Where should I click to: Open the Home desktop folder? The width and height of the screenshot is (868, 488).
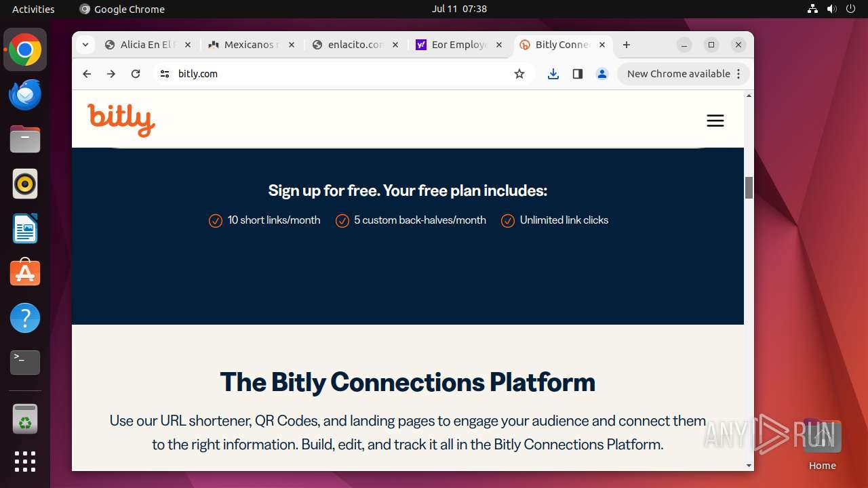822,445
